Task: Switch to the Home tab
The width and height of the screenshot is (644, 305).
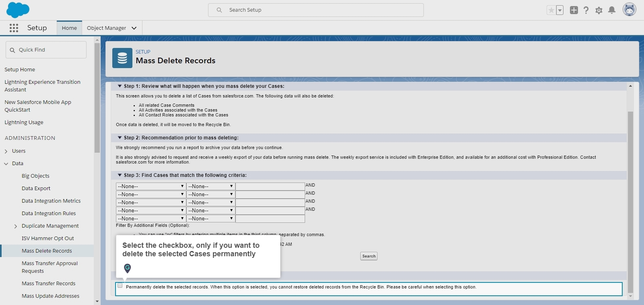Action: pyautogui.click(x=69, y=28)
